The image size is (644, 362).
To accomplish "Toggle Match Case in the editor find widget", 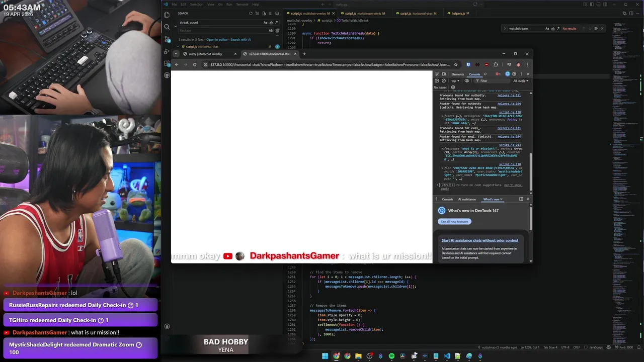I will (547, 29).
